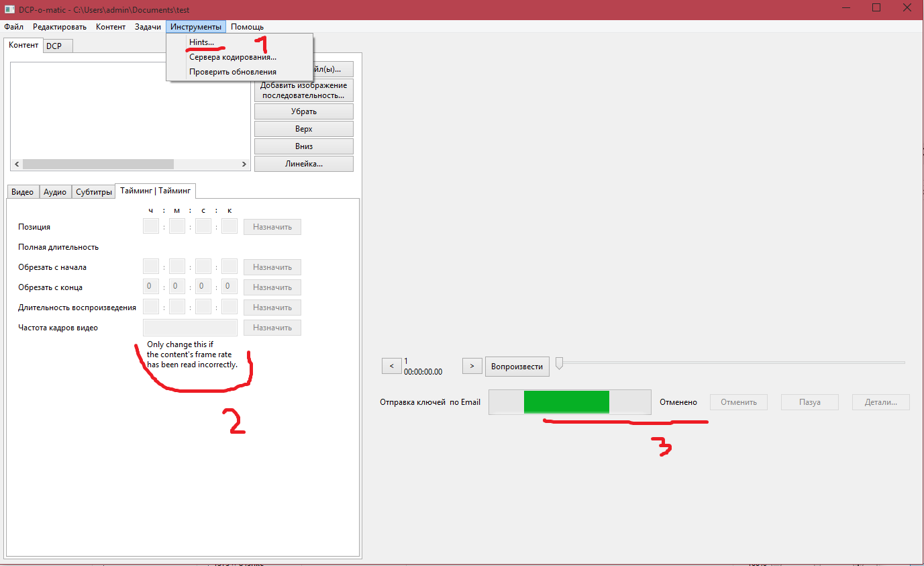Click the previous frame '<' button
This screenshot has height=566, width=924.
tap(391, 366)
